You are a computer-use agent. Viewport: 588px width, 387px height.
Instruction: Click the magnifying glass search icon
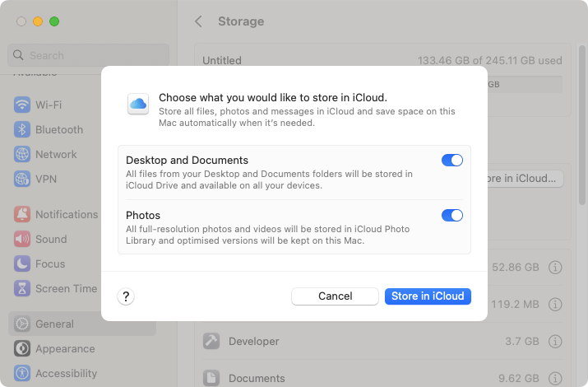pyautogui.click(x=18, y=55)
